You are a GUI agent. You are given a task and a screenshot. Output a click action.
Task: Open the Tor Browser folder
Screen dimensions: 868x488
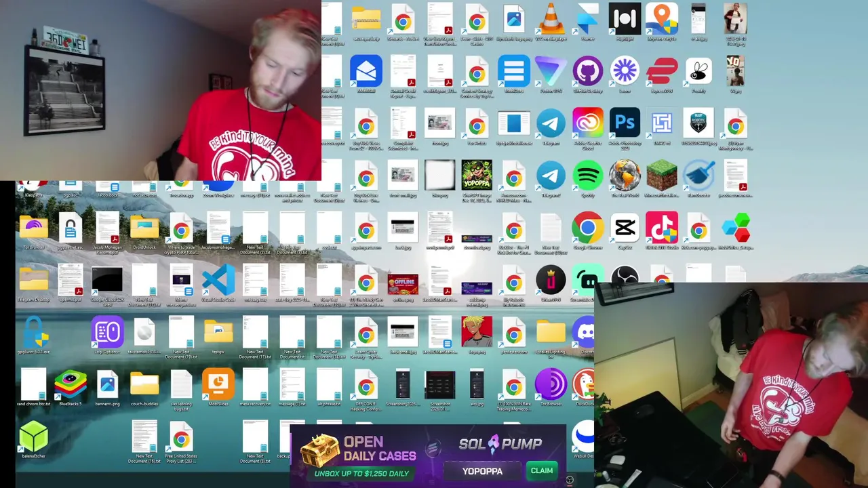pos(34,228)
